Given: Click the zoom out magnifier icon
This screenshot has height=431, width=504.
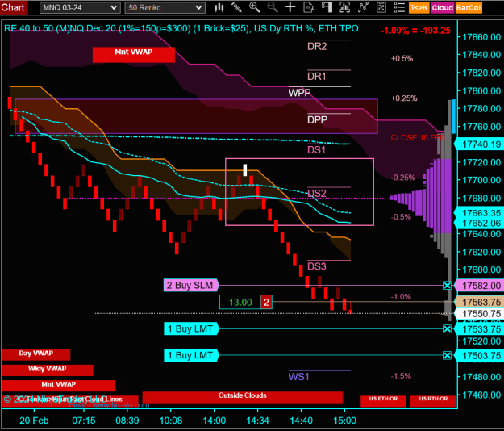Looking at the screenshot, I should (x=273, y=7).
